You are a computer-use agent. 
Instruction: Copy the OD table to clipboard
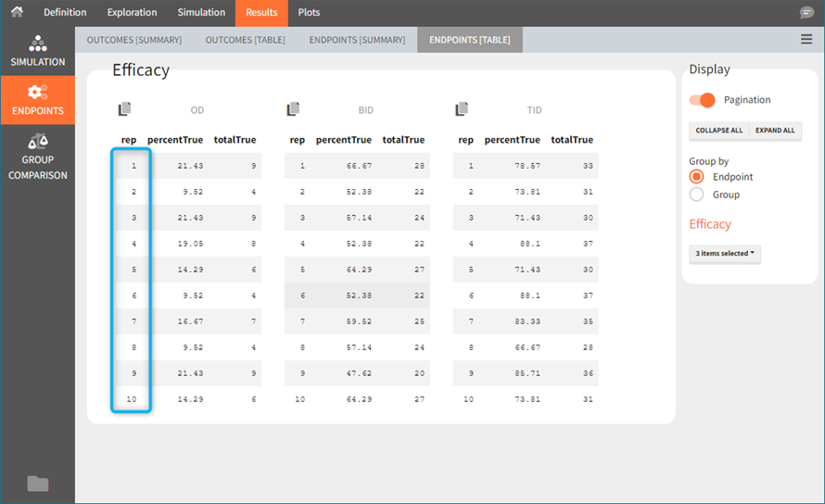click(x=125, y=109)
